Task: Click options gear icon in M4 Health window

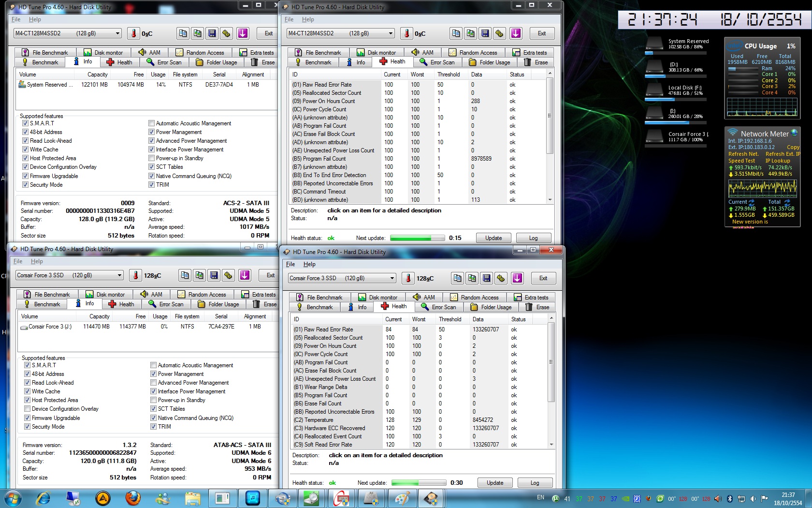Action: point(499,33)
